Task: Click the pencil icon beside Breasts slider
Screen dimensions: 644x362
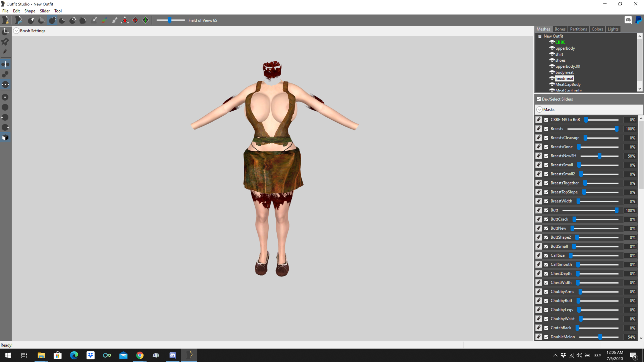Action: tap(539, 129)
